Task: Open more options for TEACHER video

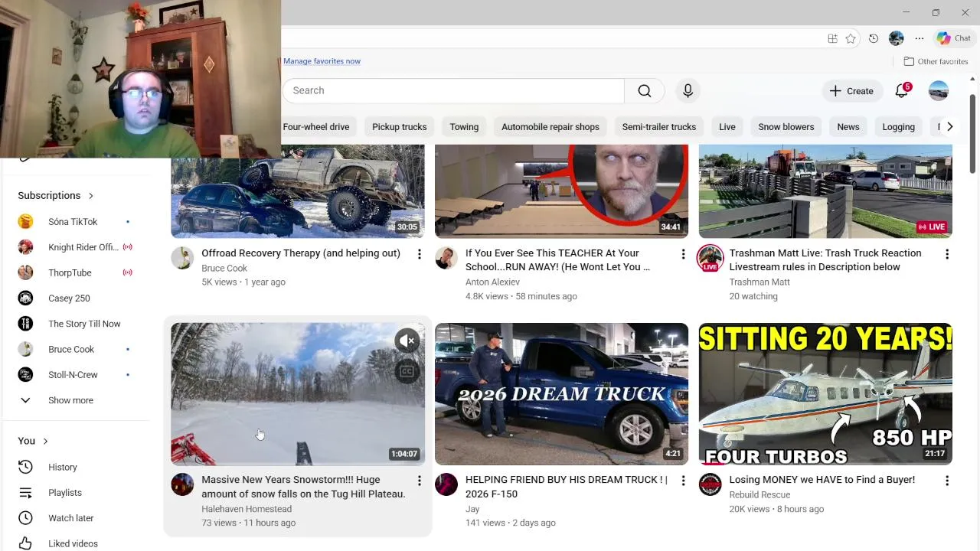Action: pos(683,254)
